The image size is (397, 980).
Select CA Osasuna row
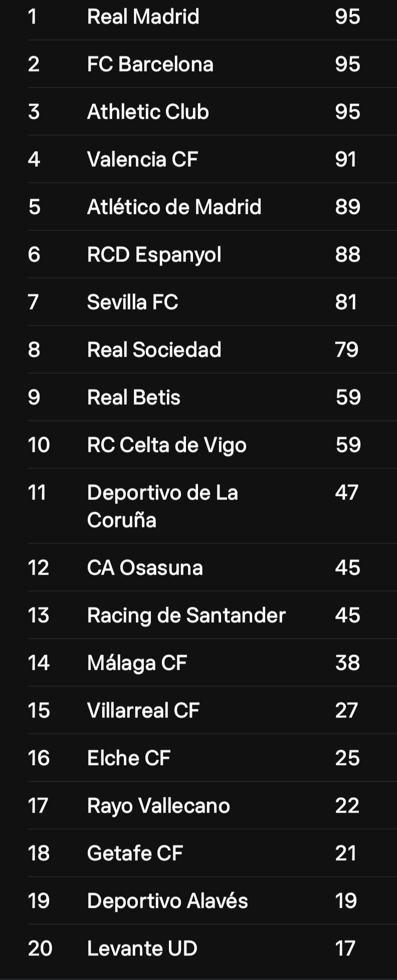[212, 568]
